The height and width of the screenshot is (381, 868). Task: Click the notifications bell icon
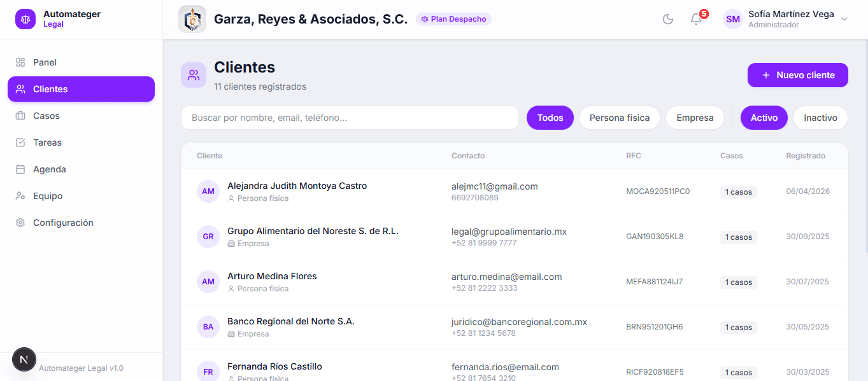click(695, 20)
